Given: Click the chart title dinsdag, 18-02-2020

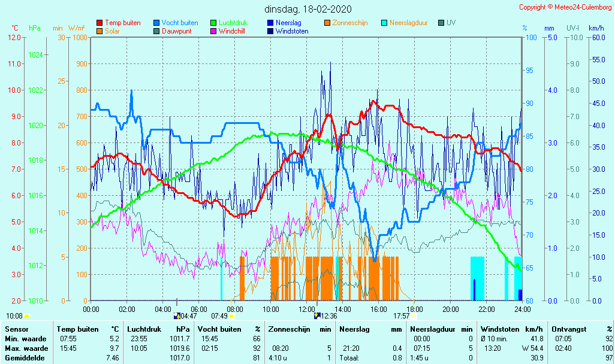Looking at the screenshot, I should point(308,9).
